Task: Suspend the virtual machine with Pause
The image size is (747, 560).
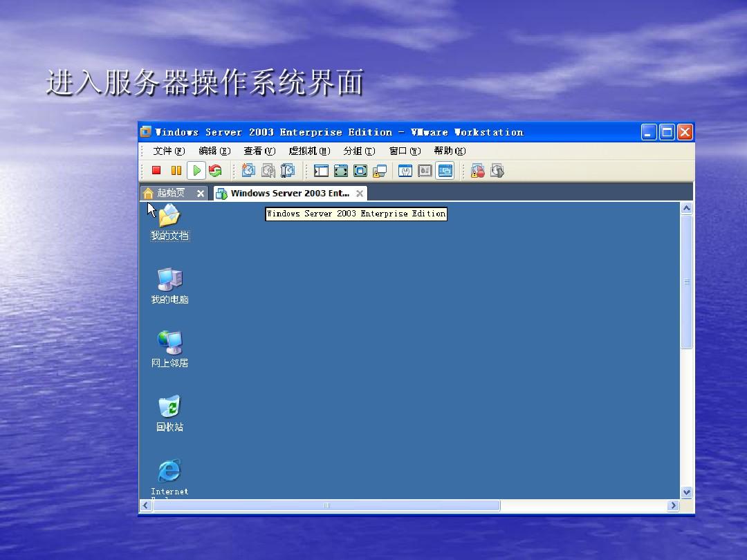Action: [x=176, y=171]
